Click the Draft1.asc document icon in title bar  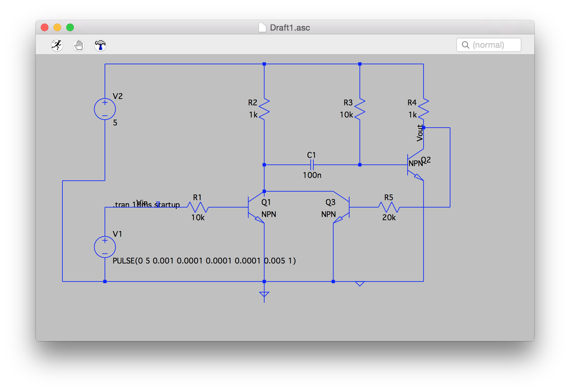tap(262, 28)
